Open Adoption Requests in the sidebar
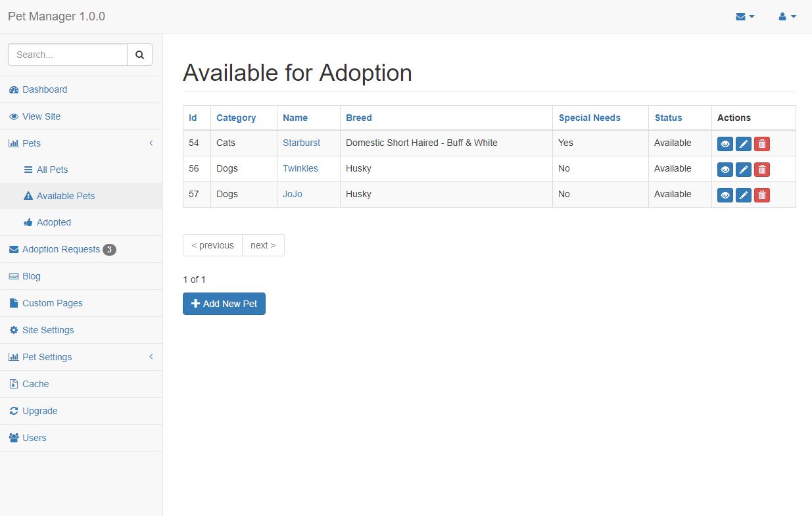812x516 pixels. (60, 249)
